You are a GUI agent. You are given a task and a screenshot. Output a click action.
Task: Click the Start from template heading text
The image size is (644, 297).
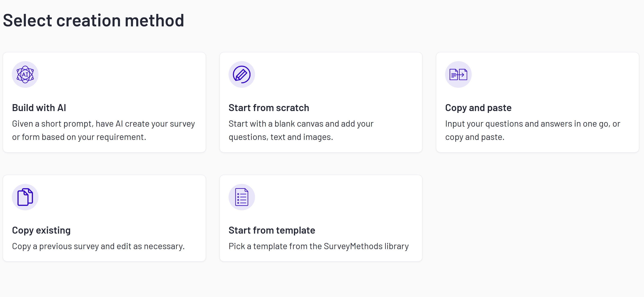(272, 230)
